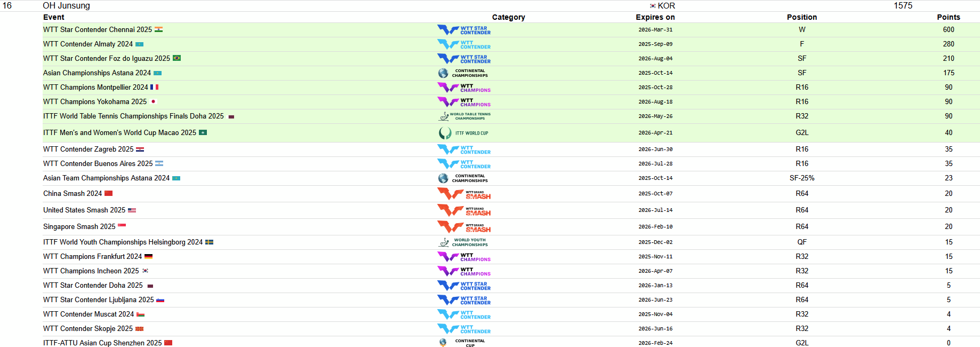Click the Continental Cup logo in Shenzhen row

462,343
